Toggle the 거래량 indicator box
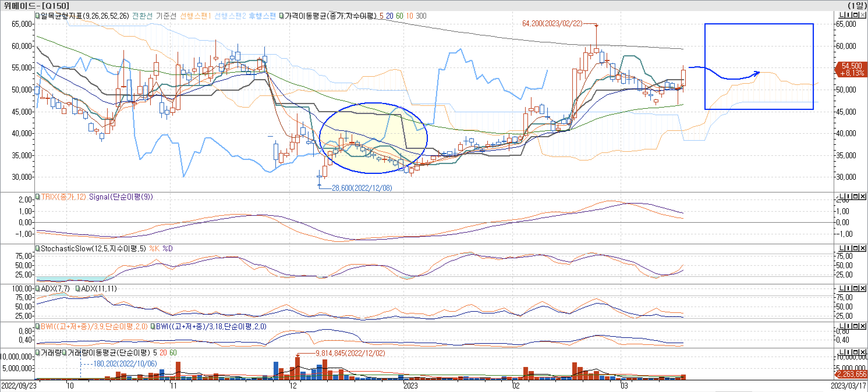 (x=38, y=353)
